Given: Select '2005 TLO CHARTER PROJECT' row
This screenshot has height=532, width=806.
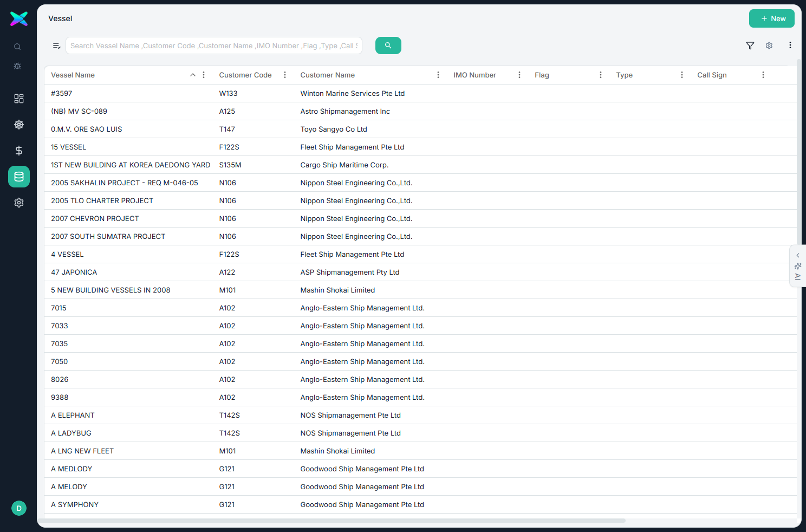Looking at the screenshot, I should coord(420,200).
